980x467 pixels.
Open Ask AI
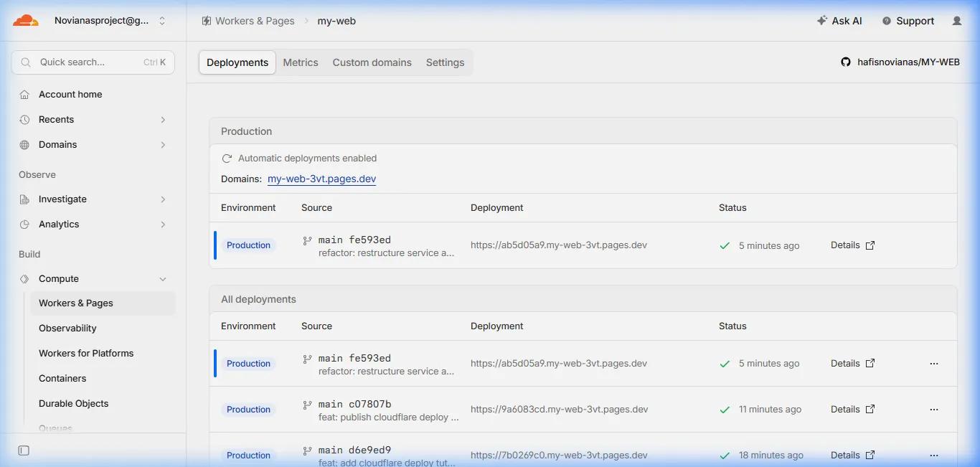tap(839, 21)
